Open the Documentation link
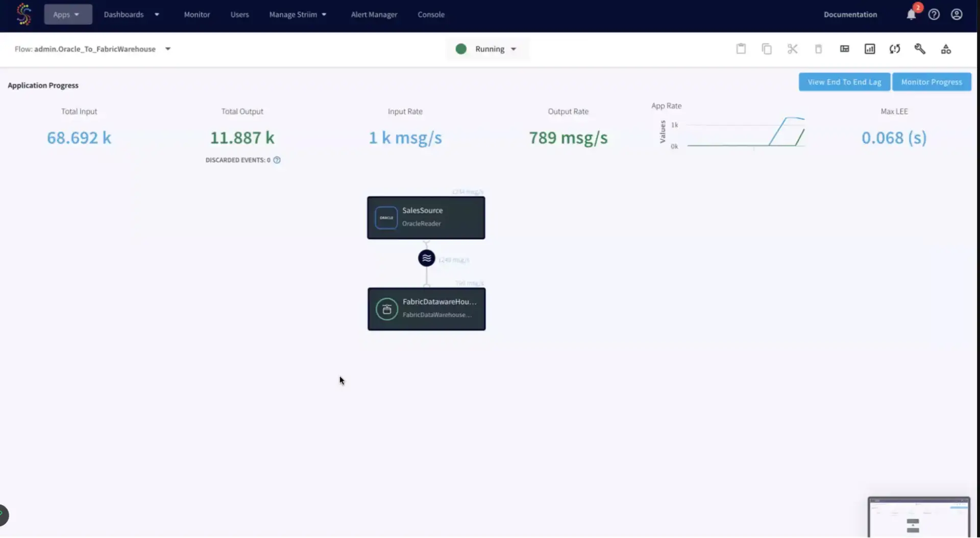 (850, 14)
